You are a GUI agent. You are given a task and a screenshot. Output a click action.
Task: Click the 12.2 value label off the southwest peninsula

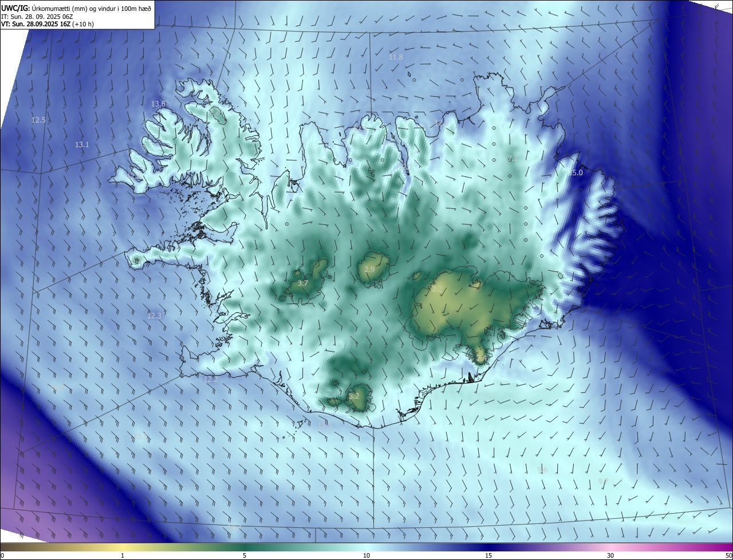tap(211, 379)
